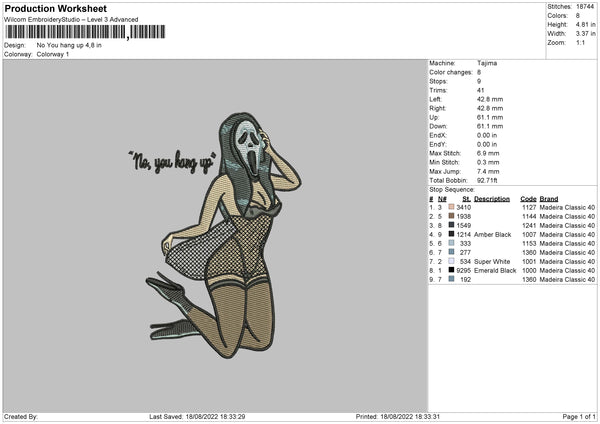Viewport: 600px width, 424px height.
Task: Click the Total Bobbin value '92.71ft'
Action: (487, 180)
